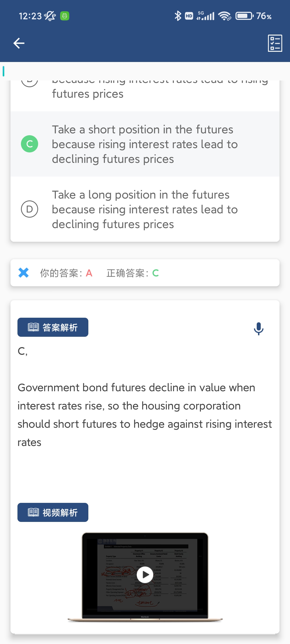Tap the Bluetooth status icon
This screenshot has height=644, width=290.
click(178, 16)
